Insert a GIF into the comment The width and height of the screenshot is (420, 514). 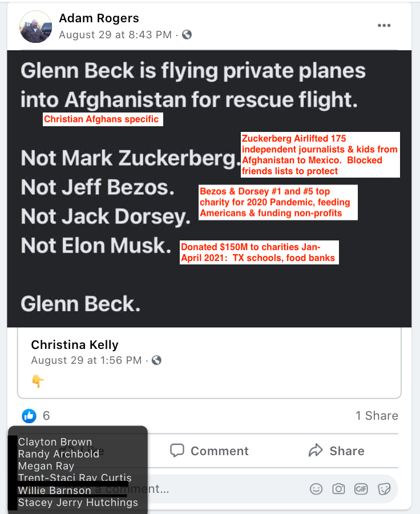coord(361,489)
